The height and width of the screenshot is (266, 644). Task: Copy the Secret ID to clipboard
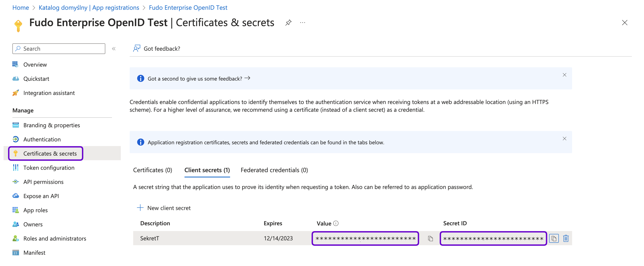[554, 239]
